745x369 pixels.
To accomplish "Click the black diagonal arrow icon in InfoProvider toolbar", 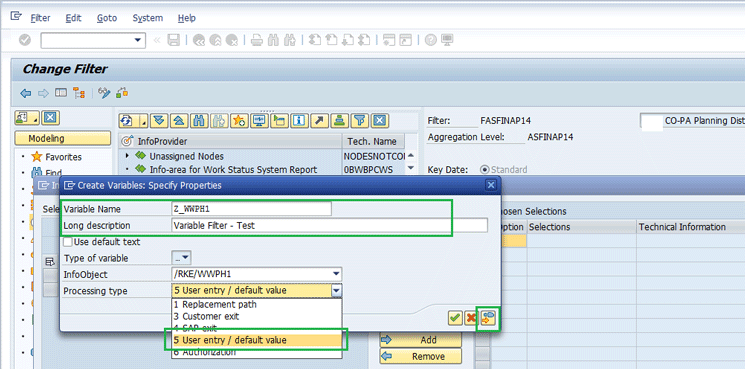I will tap(318, 121).
